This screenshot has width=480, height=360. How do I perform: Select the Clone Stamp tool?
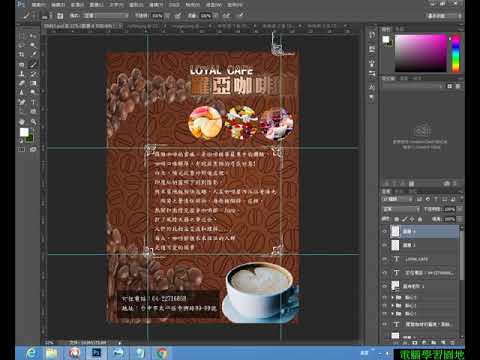[22, 74]
